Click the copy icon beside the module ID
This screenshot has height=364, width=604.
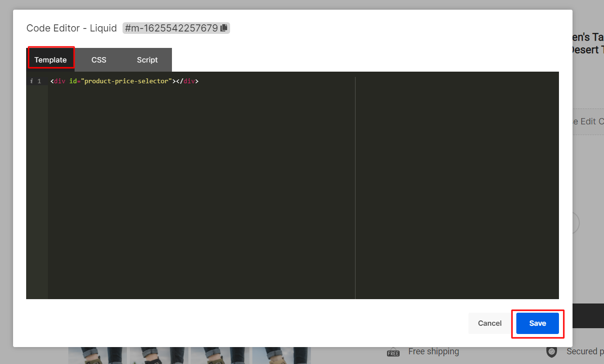pos(224,28)
